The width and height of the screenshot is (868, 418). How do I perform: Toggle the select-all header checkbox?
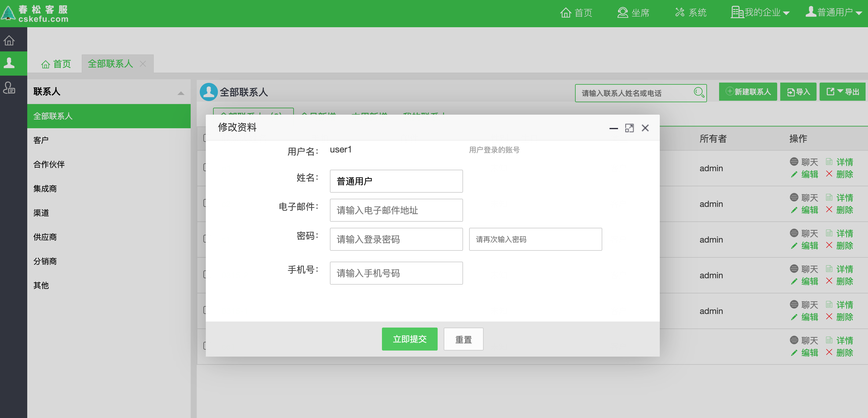point(204,138)
